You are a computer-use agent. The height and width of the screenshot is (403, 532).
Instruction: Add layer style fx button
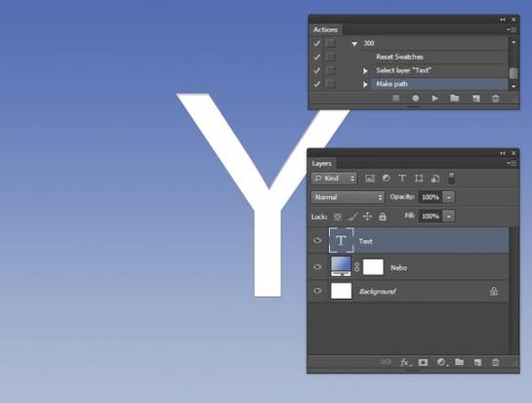405,362
